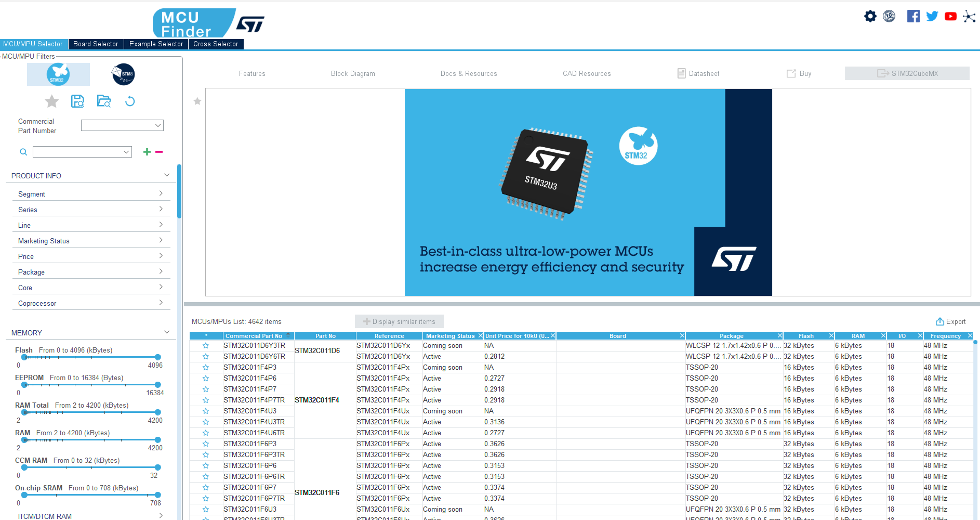Toggle the favorites star above filters
The height and width of the screenshot is (520, 980).
51,101
